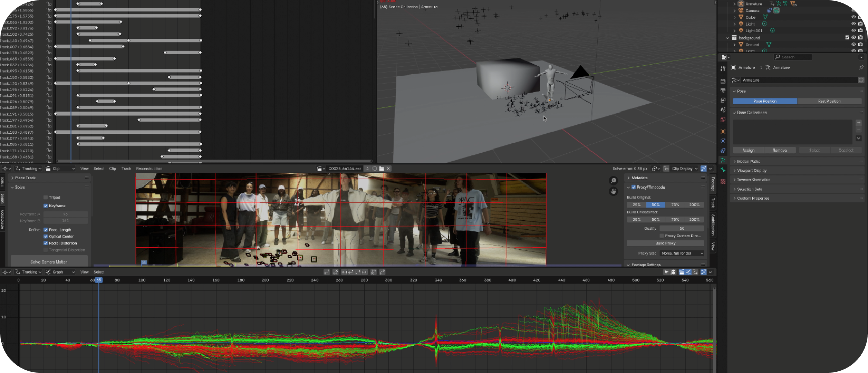Expand the Plane Track panel
868x373 pixels.
tap(49, 178)
